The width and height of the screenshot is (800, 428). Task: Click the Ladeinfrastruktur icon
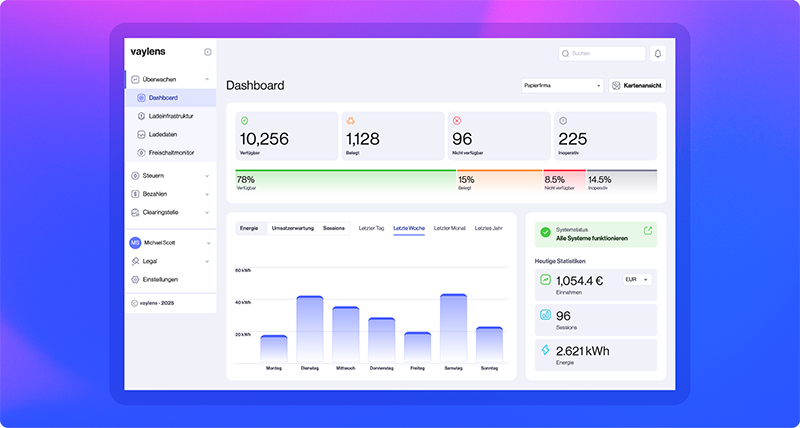tap(141, 116)
